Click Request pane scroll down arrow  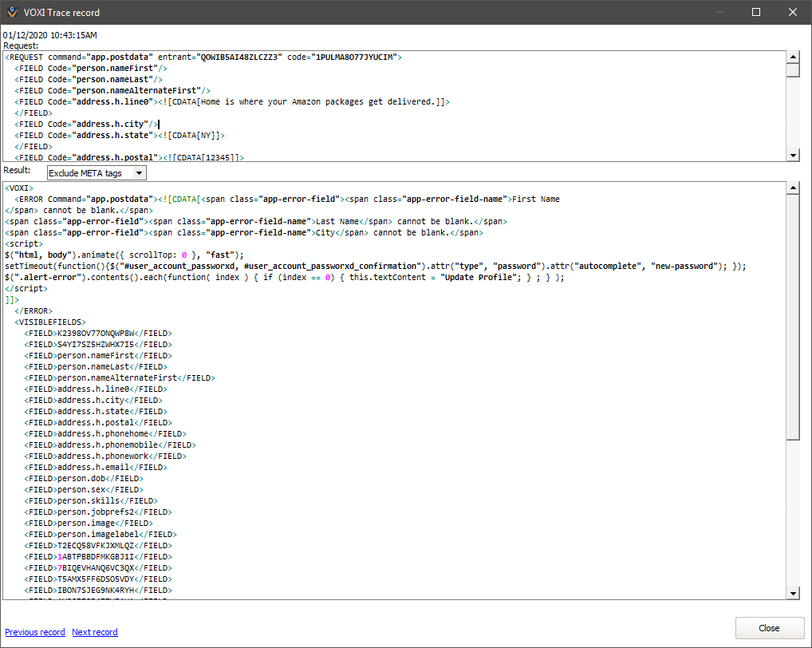pos(793,155)
